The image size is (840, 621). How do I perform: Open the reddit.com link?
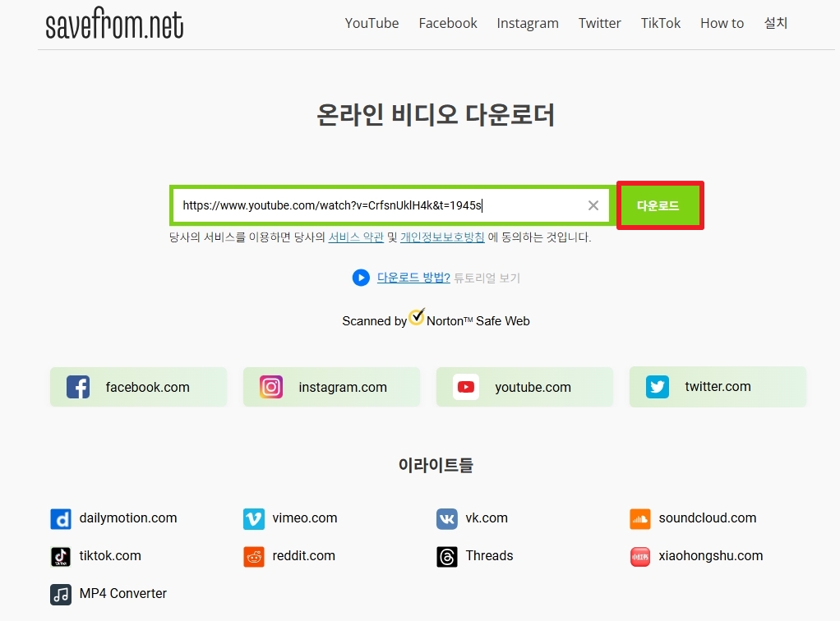(304, 555)
